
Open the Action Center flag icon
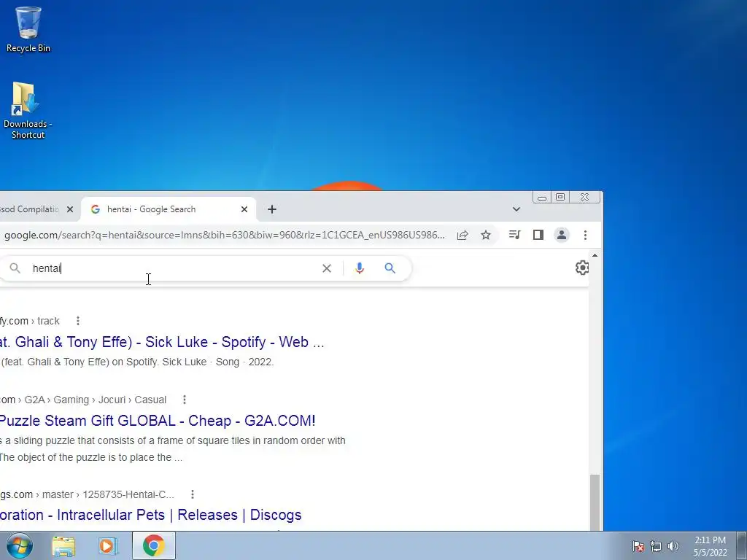pyautogui.click(x=638, y=546)
